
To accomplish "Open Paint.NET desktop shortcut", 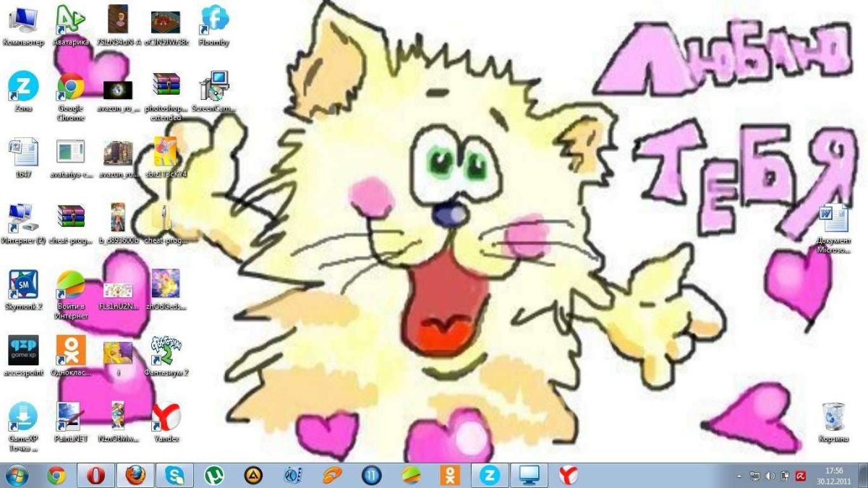I will (70, 416).
